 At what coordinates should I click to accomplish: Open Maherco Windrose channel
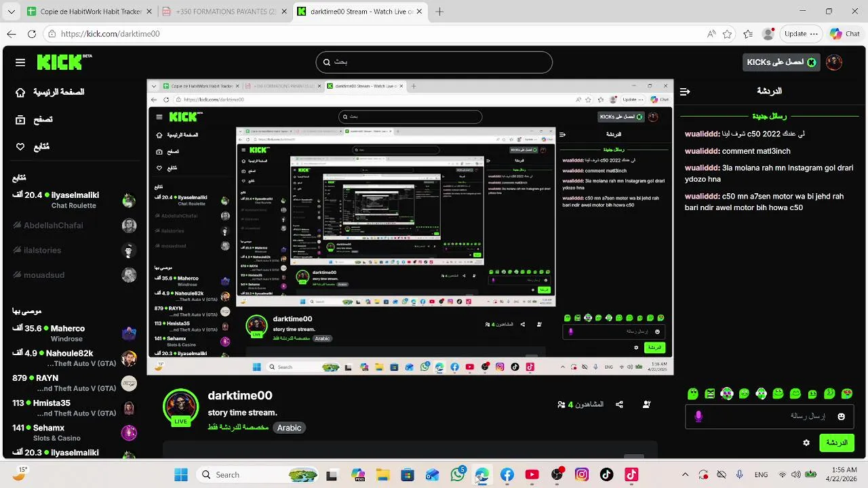point(75,333)
